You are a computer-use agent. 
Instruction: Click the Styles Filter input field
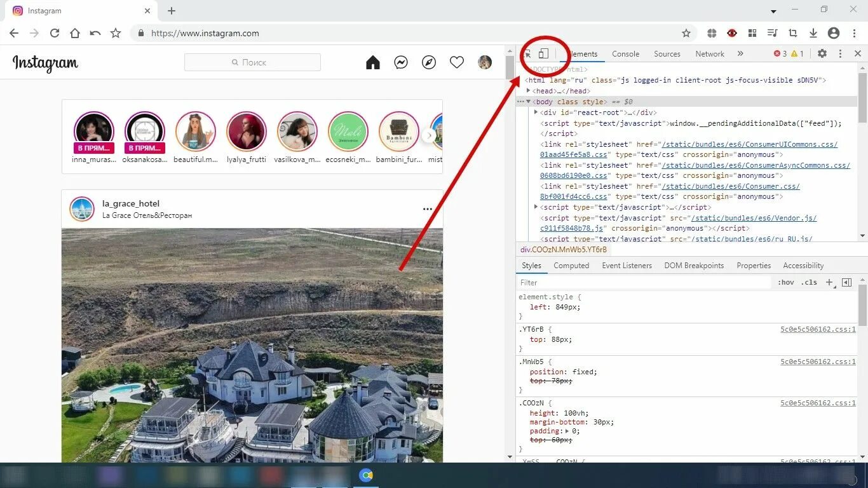pyautogui.click(x=644, y=283)
